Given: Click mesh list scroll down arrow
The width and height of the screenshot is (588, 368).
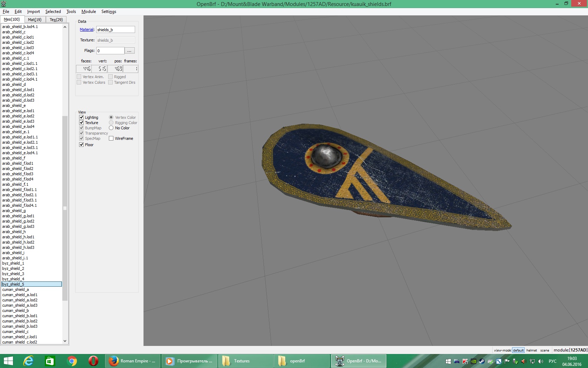Looking at the screenshot, I should tap(65, 341).
